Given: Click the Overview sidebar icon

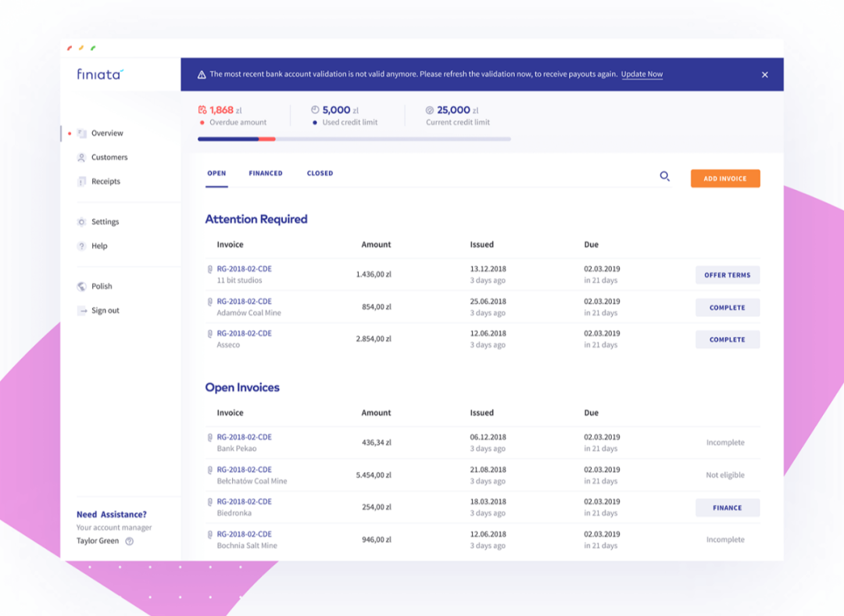Looking at the screenshot, I should click(82, 133).
